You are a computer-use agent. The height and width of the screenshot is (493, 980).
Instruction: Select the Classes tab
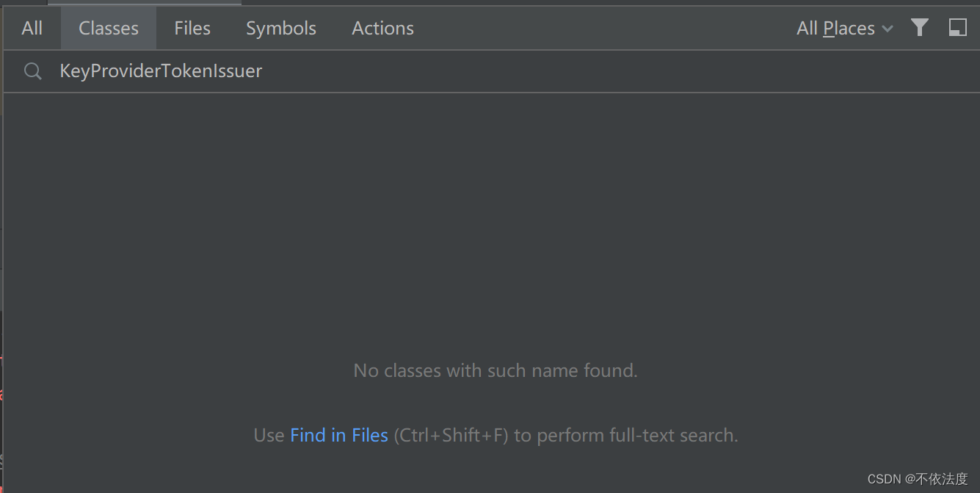(108, 28)
